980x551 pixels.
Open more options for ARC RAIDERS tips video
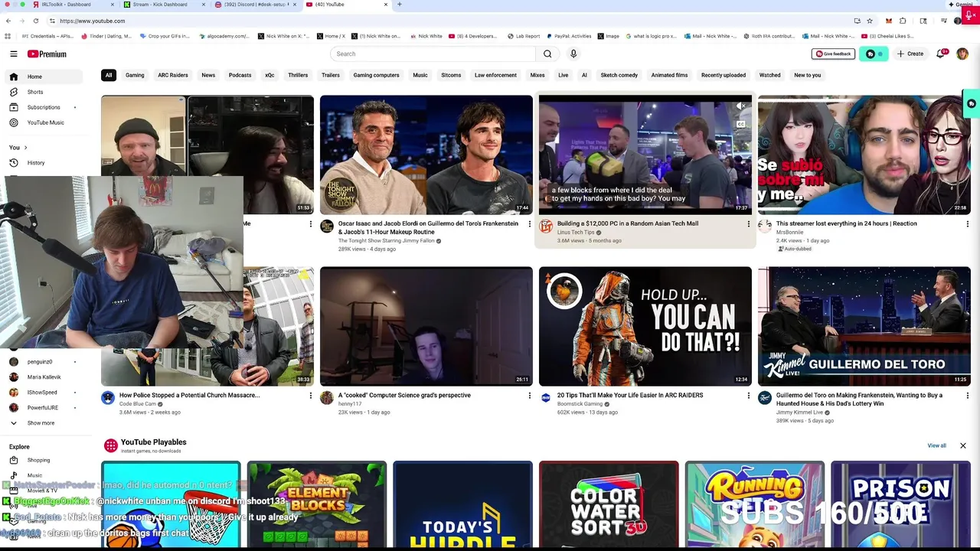(x=748, y=396)
